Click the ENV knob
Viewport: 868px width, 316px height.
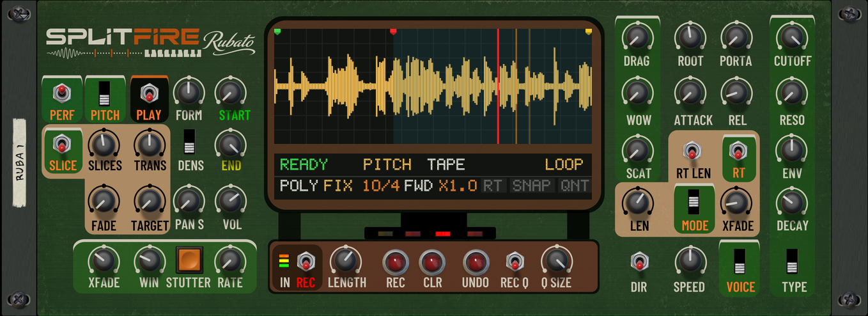coord(792,150)
